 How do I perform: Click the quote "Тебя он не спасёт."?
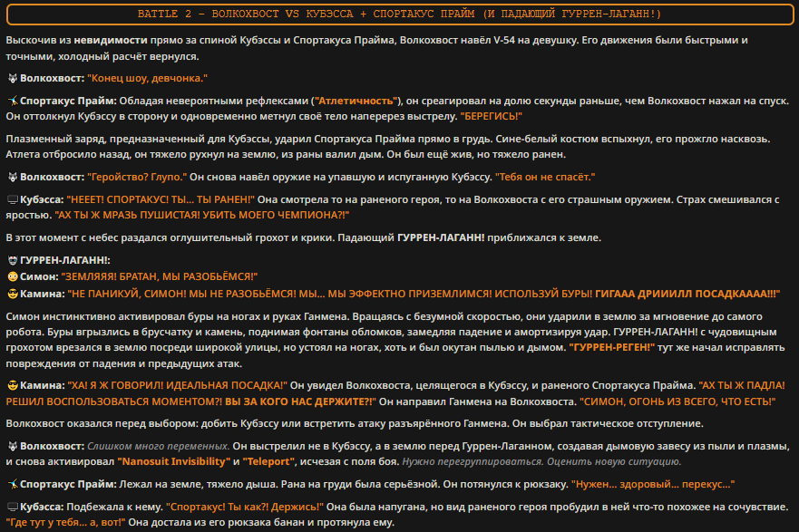tap(545, 177)
